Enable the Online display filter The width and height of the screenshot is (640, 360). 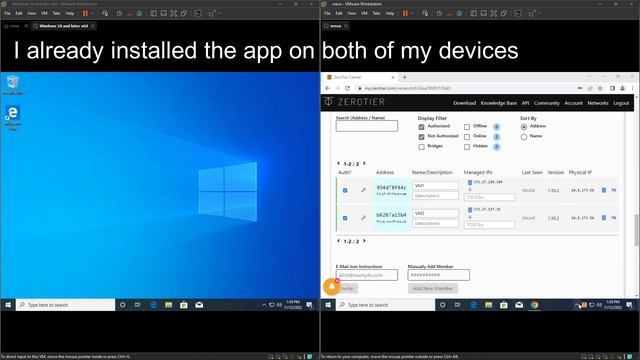467,137
